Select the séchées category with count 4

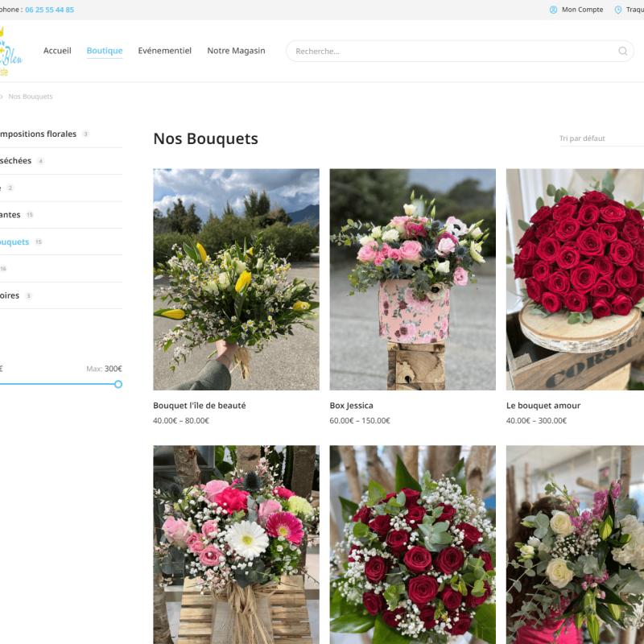[15, 160]
